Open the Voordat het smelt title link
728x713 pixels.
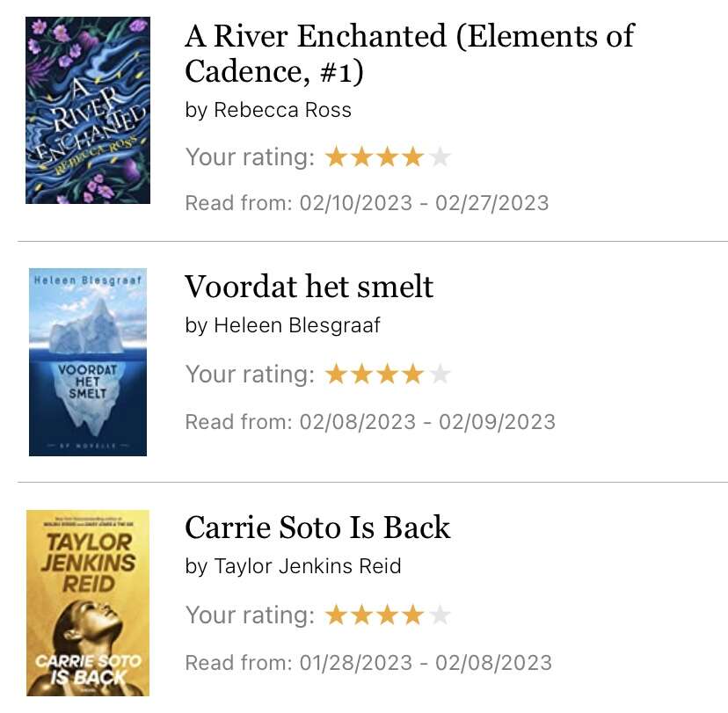click(309, 287)
